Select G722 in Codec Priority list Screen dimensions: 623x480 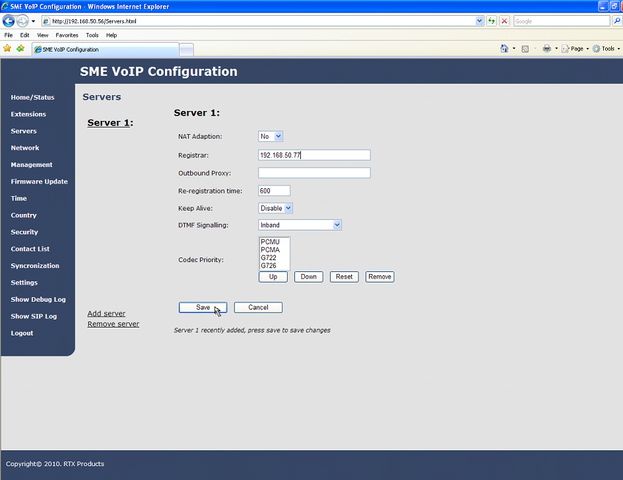(268, 258)
